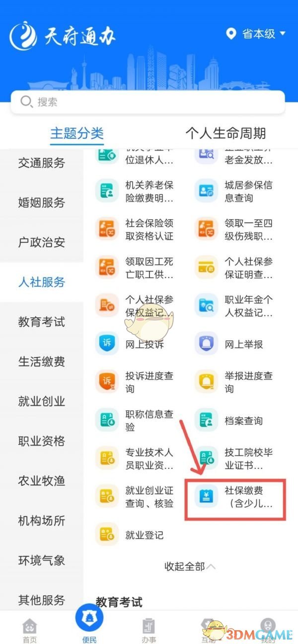This screenshot has width=298, height=644.
Task: Select the 主题分类 tab
Action: coord(77,133)
